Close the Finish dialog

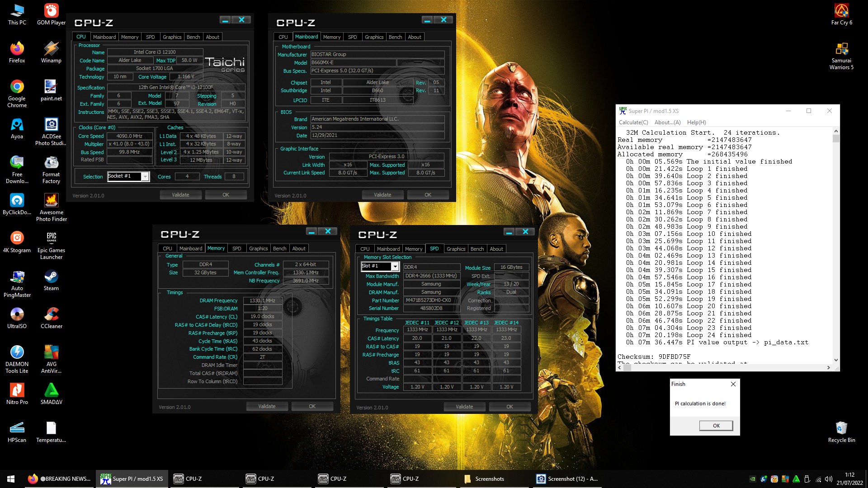click(x=733, y=384)
